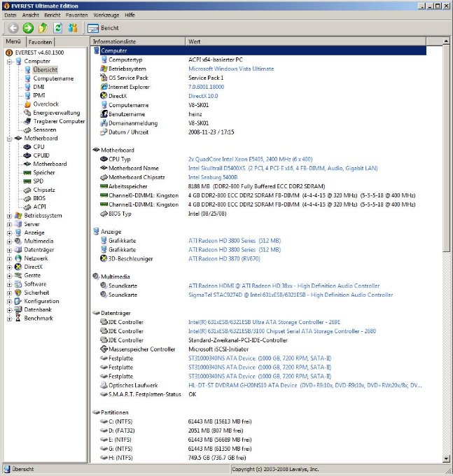This screenshot has width=453, height=476.
Task: Open the Bericht report toolbar button
Action: pyautogui.click(x=103, y=28)
